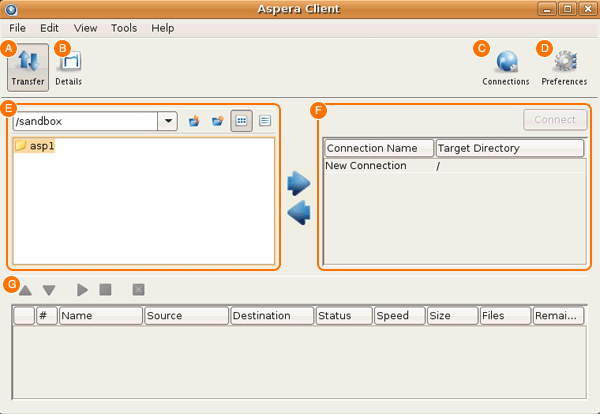
Task: Click the right arrow to upload
Action: [x=298, y=183]
